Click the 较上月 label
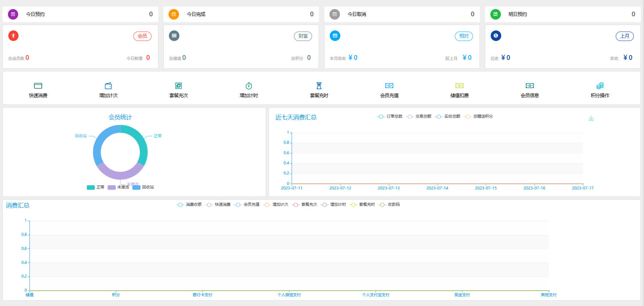 point(451,58)
